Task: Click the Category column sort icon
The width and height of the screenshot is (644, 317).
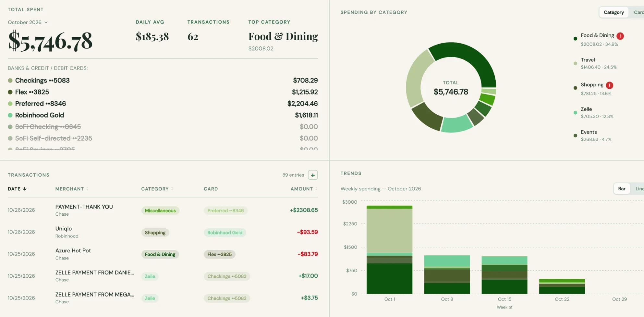Action: [x=172, y=189]
